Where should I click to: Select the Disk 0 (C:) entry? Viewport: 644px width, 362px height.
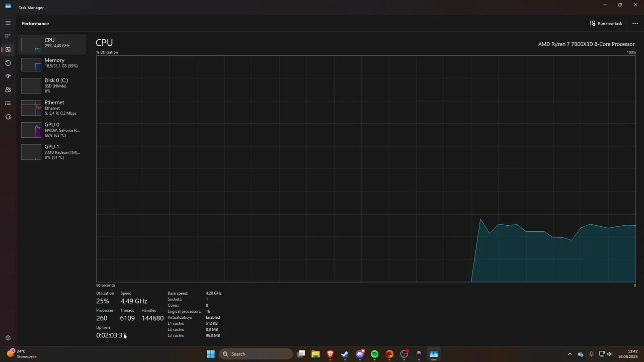tap(52, 85)
